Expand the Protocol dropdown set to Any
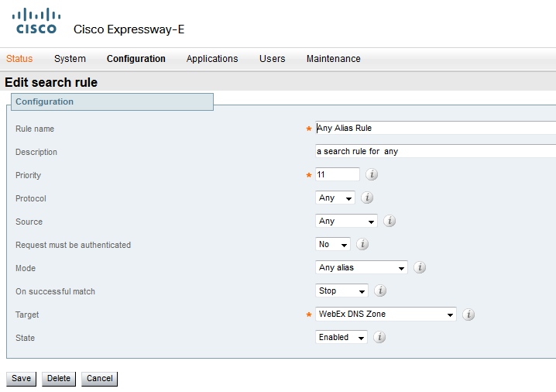This screenshot has width=556, height=392. [335, 198]
